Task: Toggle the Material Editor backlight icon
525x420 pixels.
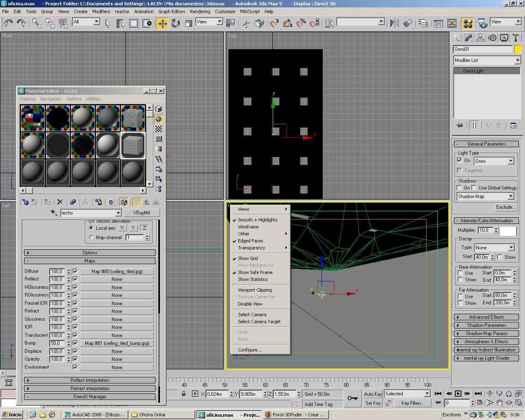Action: [x=159, y=119]
